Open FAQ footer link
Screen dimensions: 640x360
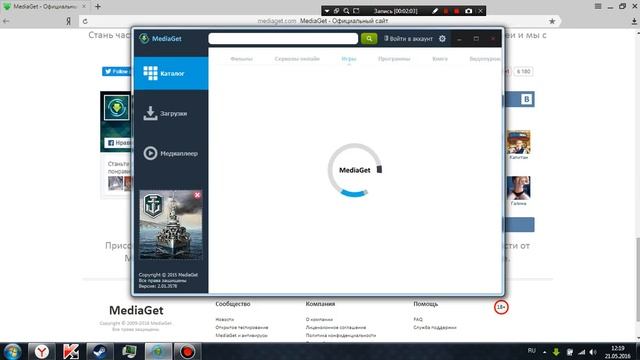418,319
